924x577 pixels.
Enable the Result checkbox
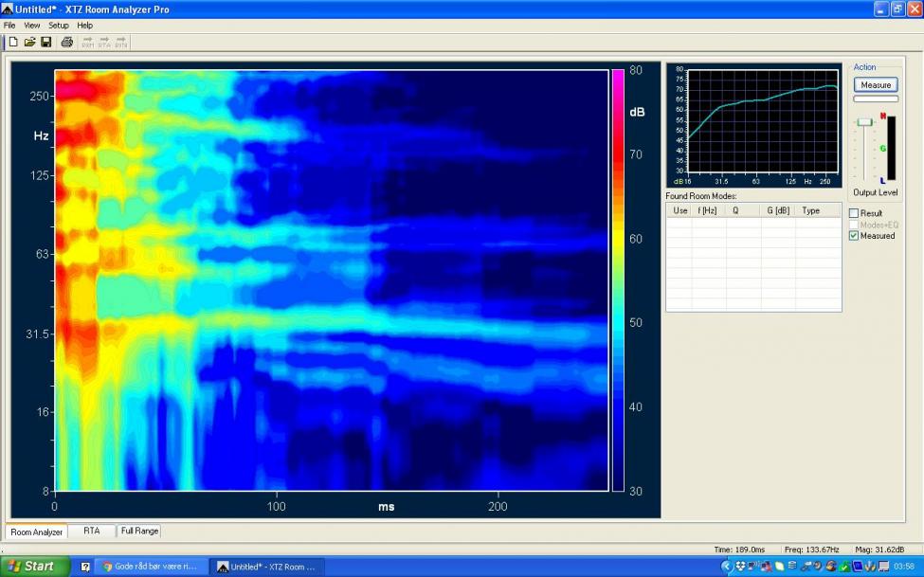pos(854,213)
